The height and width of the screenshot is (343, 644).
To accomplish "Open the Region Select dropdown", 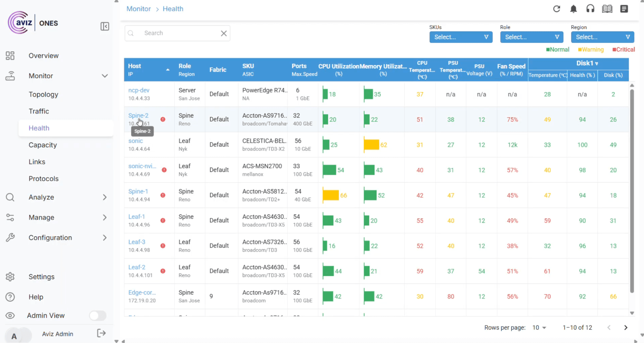I will 602,37.
